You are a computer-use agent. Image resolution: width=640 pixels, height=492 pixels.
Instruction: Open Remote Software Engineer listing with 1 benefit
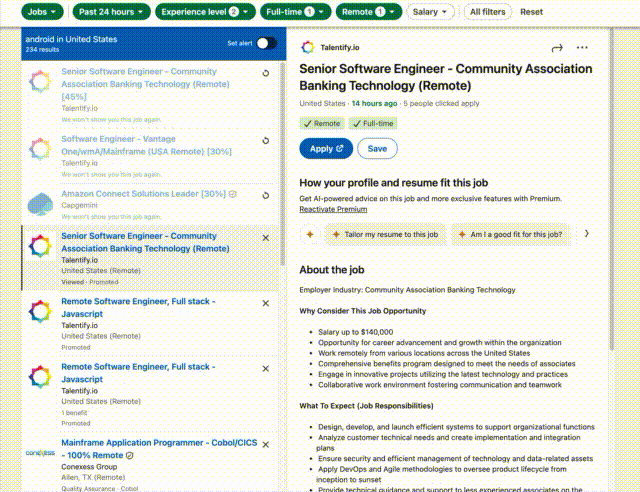138,373
